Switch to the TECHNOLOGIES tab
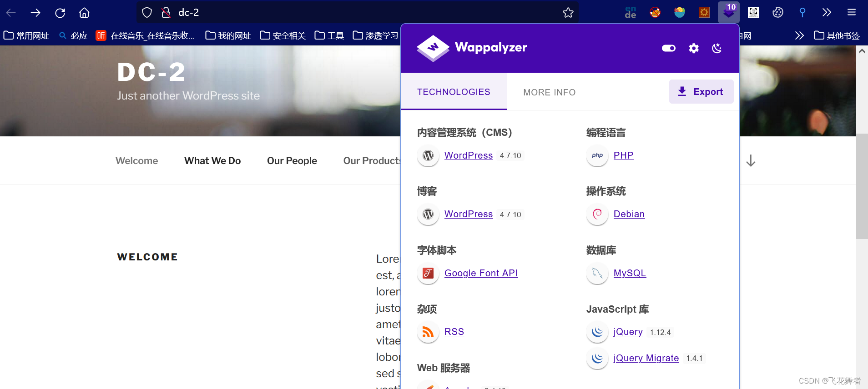 click(x=454, y=92)
